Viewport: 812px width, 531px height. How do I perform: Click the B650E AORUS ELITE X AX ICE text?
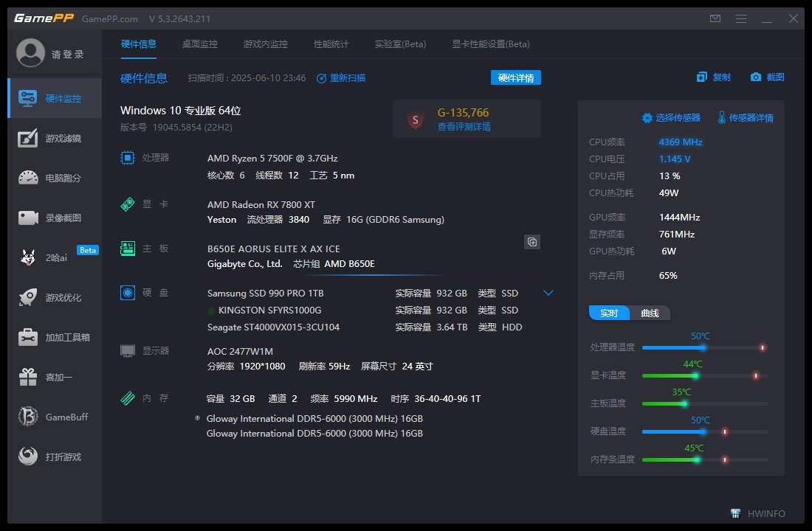(273, 249)
